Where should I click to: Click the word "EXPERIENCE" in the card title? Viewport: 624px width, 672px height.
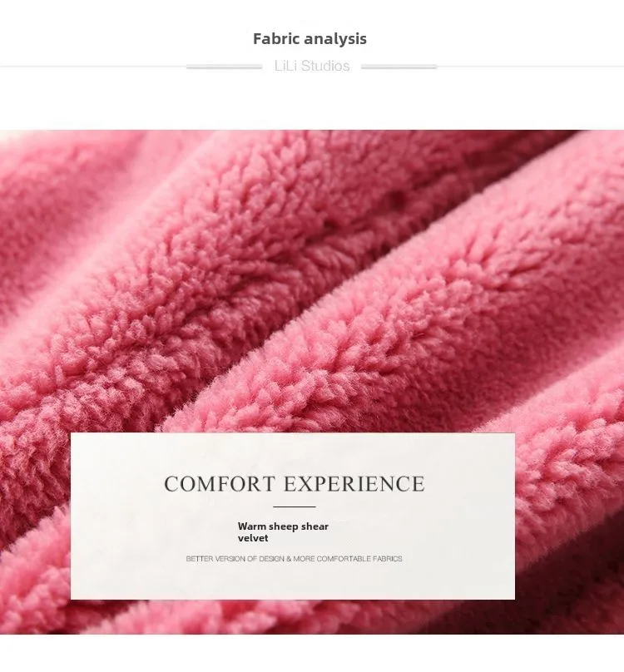tap(354, 484)
